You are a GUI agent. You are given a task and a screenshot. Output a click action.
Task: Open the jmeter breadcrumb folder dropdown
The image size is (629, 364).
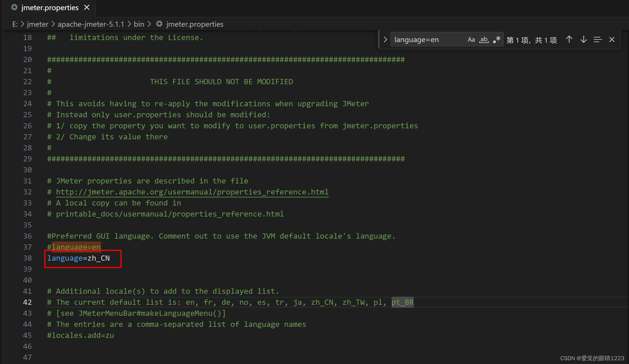pyautogui.click(x=37, y=24)
